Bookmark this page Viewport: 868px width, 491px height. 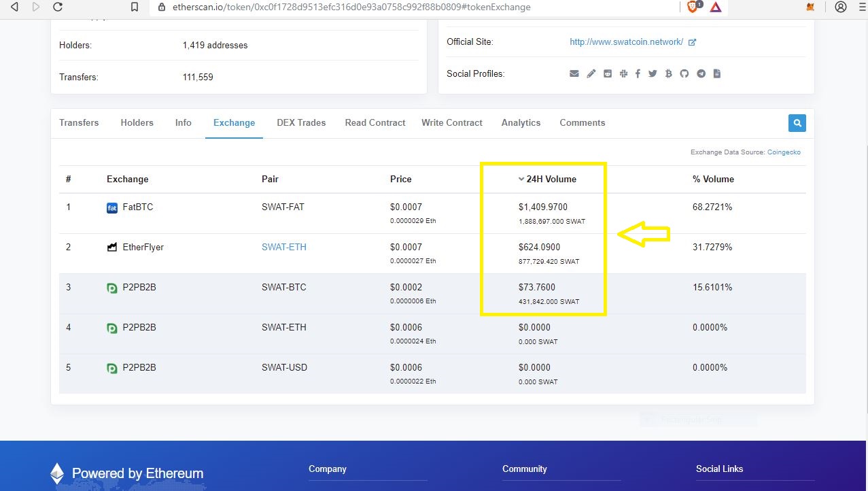click(135, 7)
